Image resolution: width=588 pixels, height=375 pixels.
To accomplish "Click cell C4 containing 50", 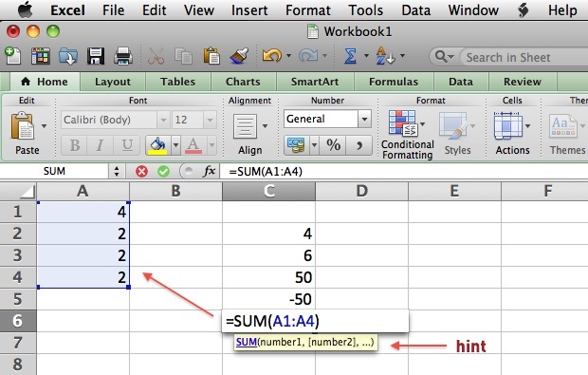I will coord(268,277).
